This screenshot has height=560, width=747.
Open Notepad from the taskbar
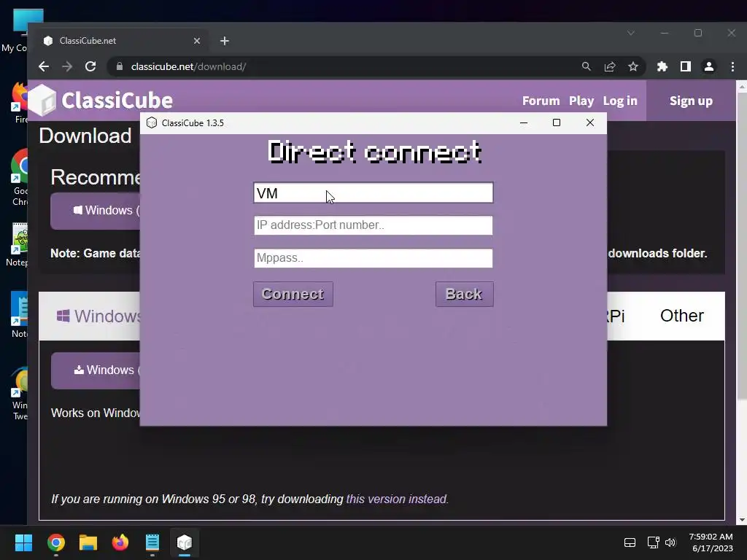click(152, 542)
